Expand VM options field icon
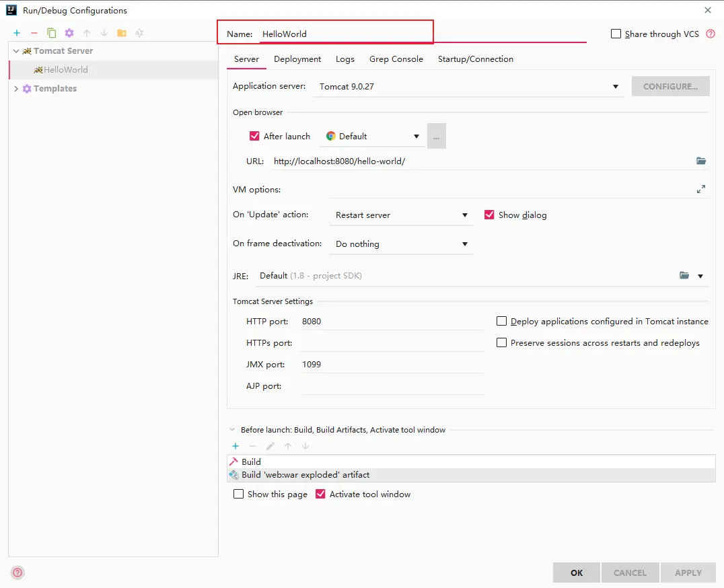724x588 pixels. pyautogui.click(x=701, y=189)
